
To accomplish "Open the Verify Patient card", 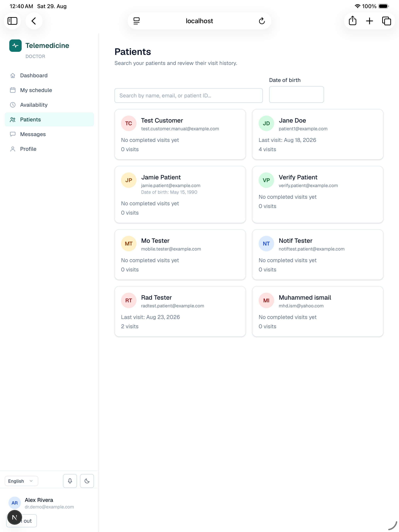I will click(x=317, y=194).
